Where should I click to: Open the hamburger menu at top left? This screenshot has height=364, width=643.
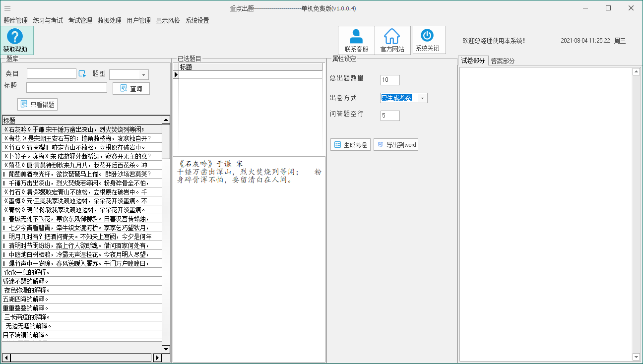tap(7, 8)
